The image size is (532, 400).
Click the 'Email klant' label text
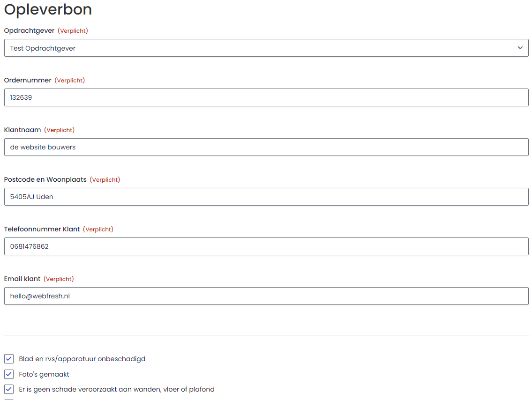[22, 279]
